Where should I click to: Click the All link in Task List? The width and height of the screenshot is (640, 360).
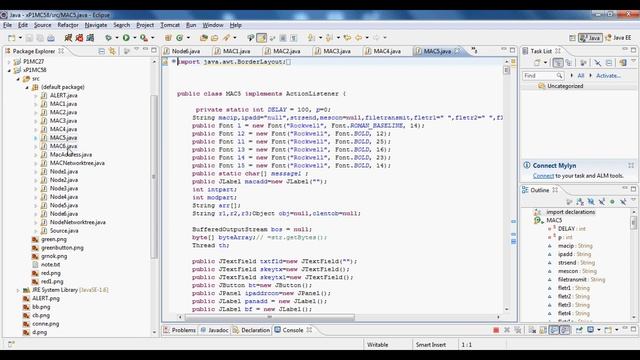point(580,76)
